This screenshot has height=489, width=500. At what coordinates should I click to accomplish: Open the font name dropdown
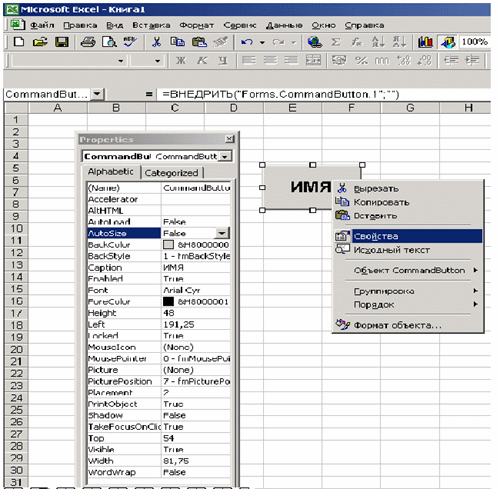coord(121,61)
